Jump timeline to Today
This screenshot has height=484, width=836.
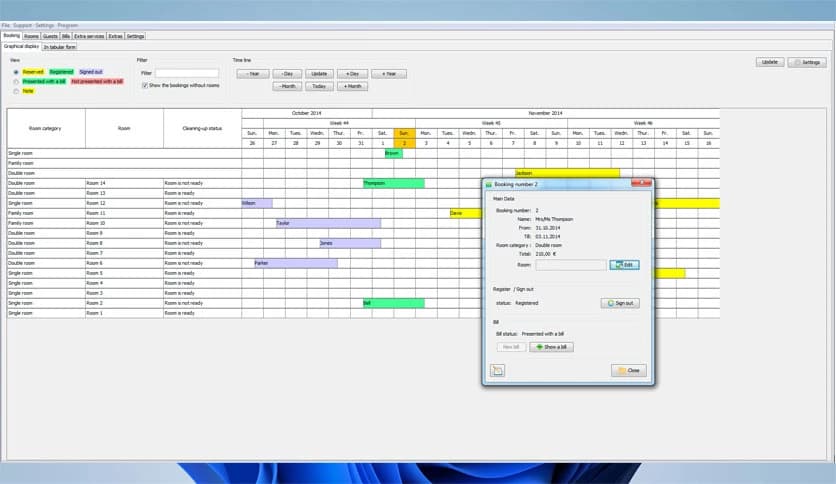tap(319, 86)
